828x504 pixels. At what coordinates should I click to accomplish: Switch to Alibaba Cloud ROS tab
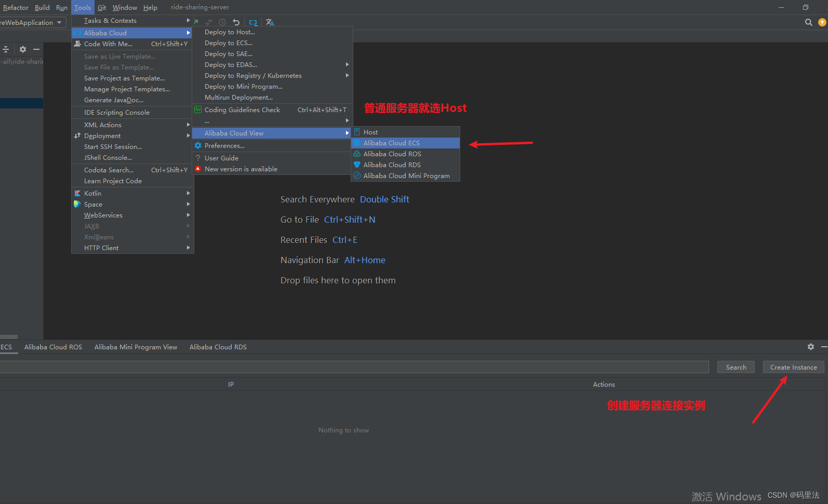[x=53, y=347]
